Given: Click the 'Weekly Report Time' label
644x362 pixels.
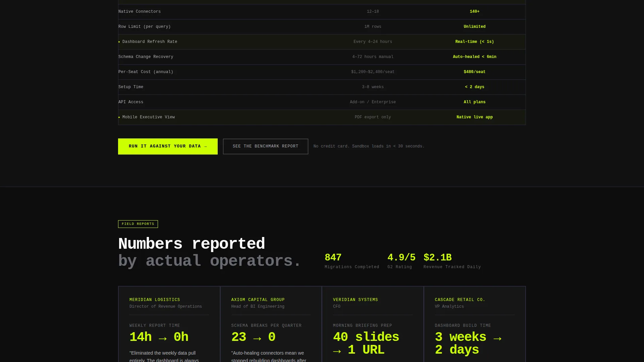Looking at the screenshot, I should [155, 326].
